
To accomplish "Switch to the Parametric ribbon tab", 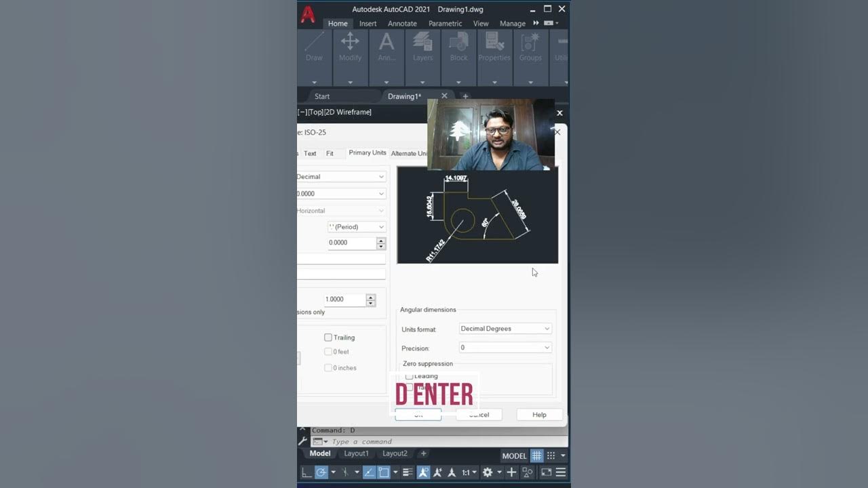I will pyautogui.click(x=445, y=23).
